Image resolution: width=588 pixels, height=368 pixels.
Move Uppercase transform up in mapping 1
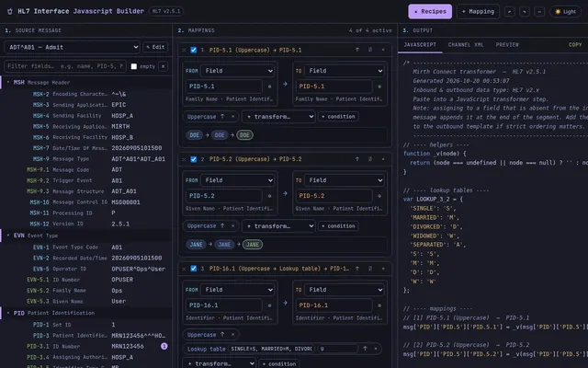(222, 117)
